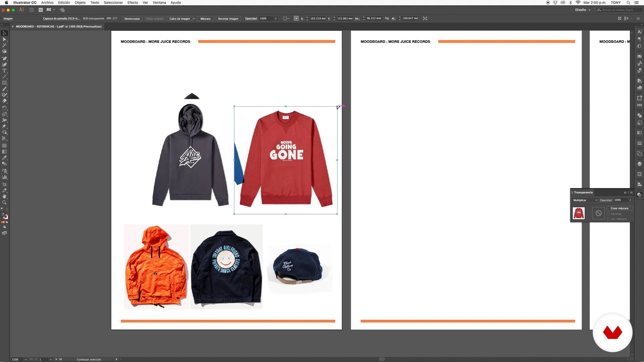Screen dimensions: 644x362
Task: Select the Eraser tool
Action: 4,101
